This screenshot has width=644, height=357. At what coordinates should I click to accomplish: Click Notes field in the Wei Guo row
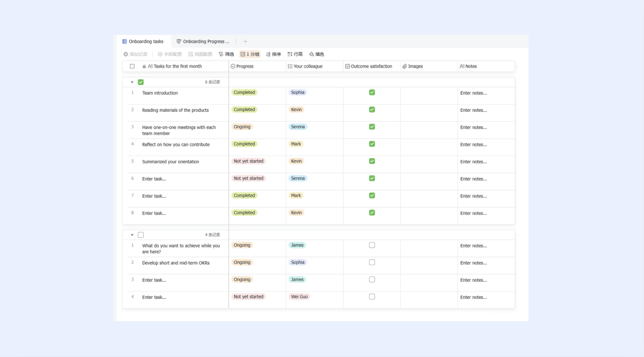click(486, 300)
